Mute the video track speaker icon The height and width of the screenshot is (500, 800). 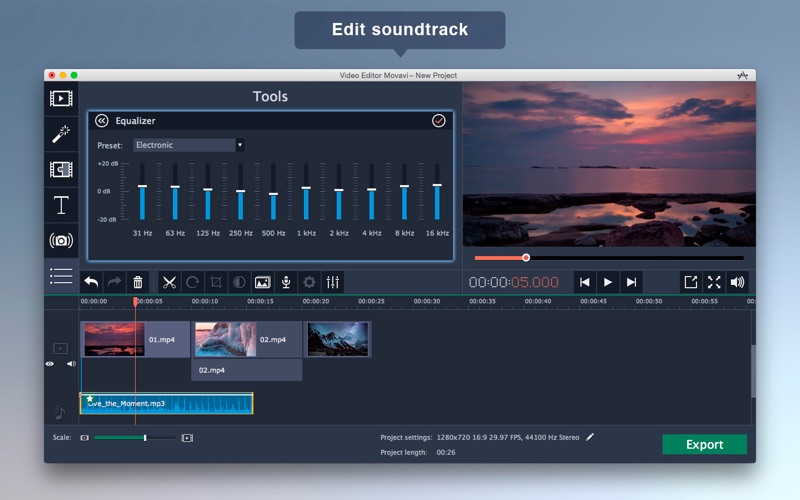[x=71, y=364]
